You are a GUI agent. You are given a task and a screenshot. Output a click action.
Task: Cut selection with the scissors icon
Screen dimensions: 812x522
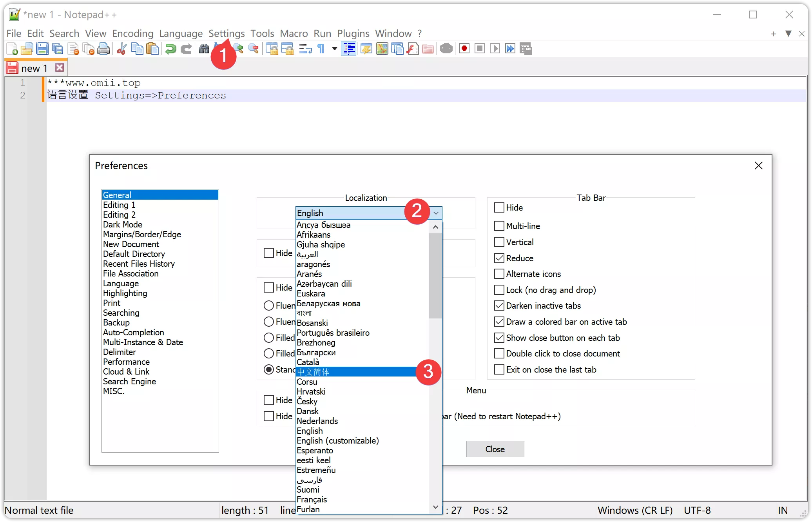[121, 49]
